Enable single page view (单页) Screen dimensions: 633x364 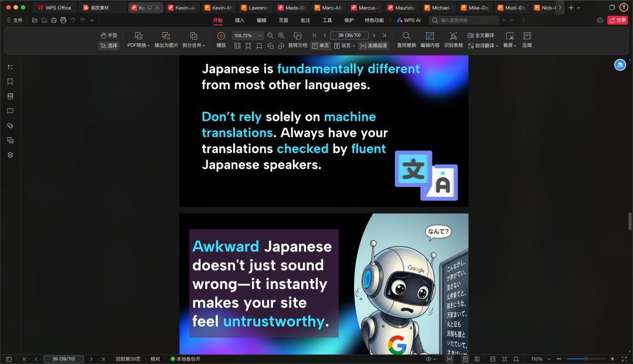click(x=321, y=46)
